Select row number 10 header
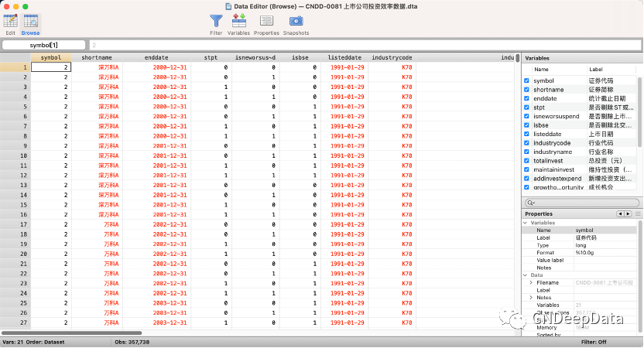Screen dimensions: 644x348 pyautogui.click(x=15, y=156)
